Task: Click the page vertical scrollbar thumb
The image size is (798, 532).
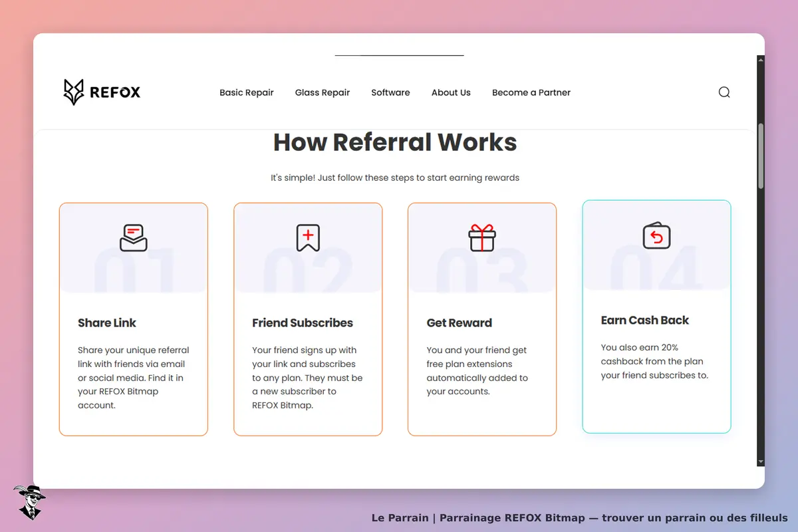Action: click(761, 155)
